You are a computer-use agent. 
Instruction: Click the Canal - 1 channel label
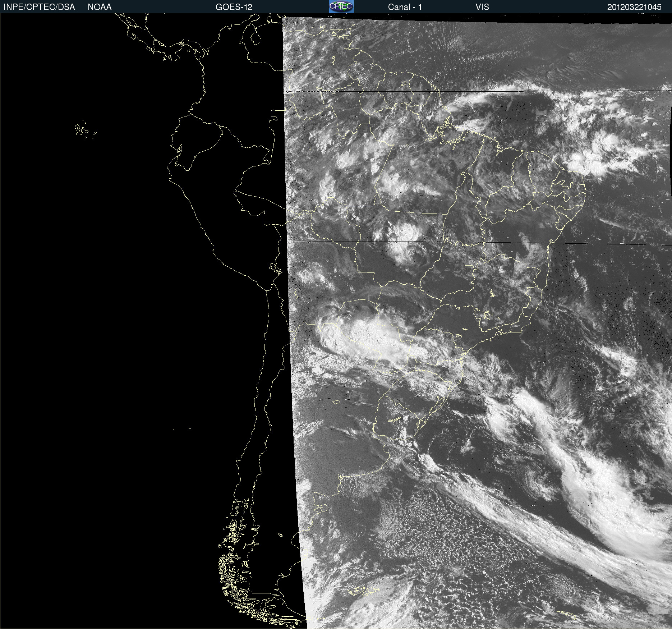(x=405, y=7)
